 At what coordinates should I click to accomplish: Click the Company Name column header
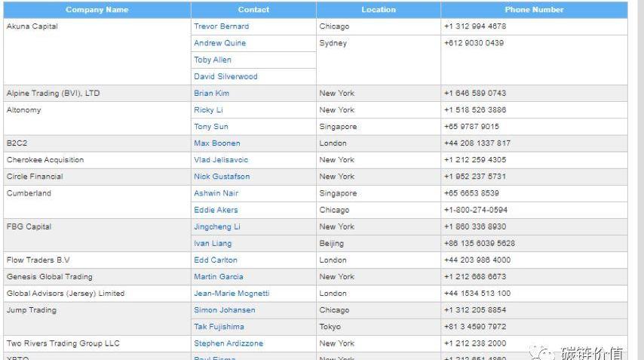pos(97,10)
